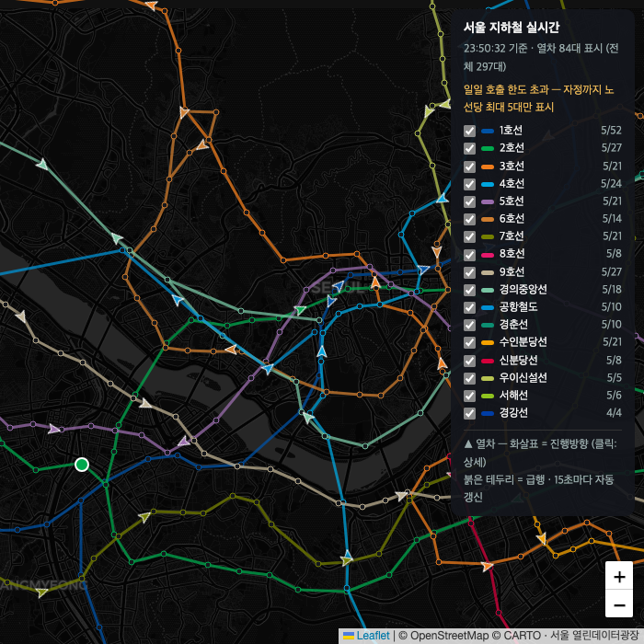Click the pink 8호선 color swatch

pos(488,255)
